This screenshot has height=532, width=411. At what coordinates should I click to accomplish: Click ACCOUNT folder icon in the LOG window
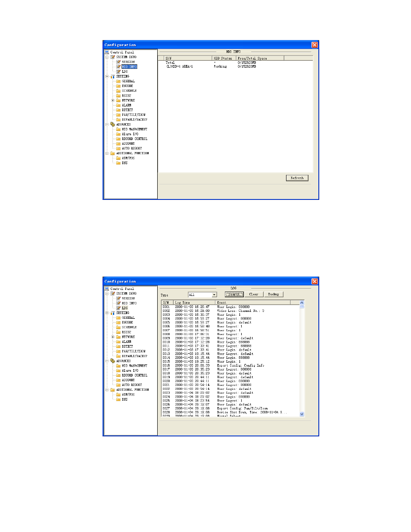point(118,380)
